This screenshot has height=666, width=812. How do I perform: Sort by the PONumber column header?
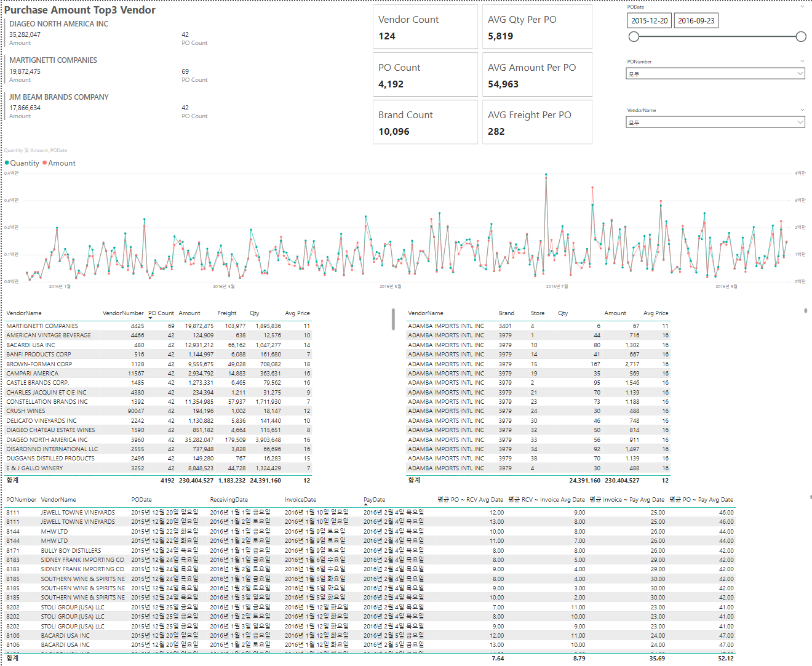click(22, 500)
